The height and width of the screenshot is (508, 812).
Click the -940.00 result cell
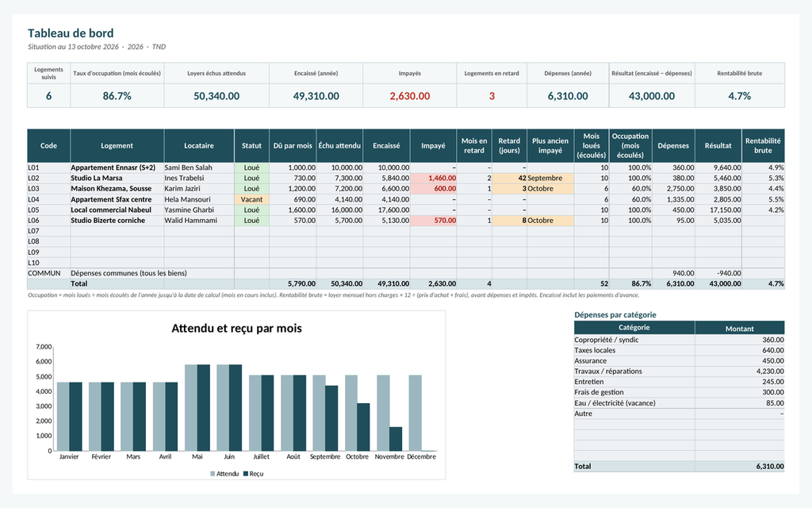coord(718,273)
